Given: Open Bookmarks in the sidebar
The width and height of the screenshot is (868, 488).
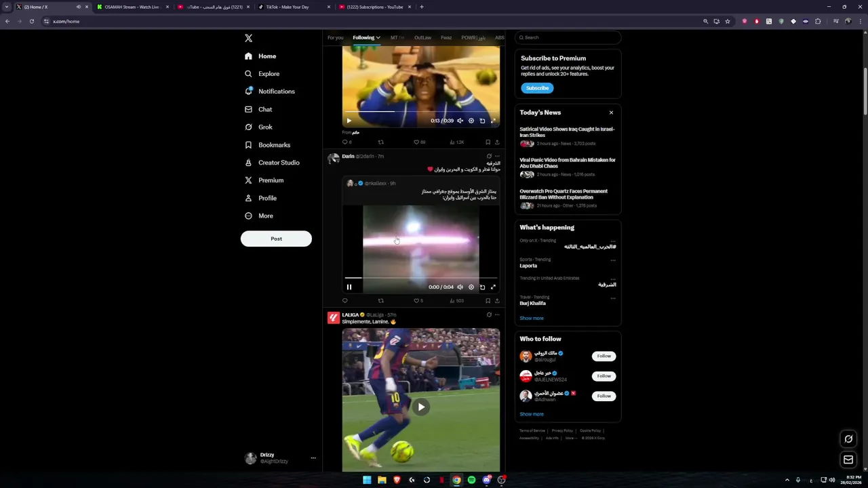Looking at the screenshot, I should coord(267,145).
